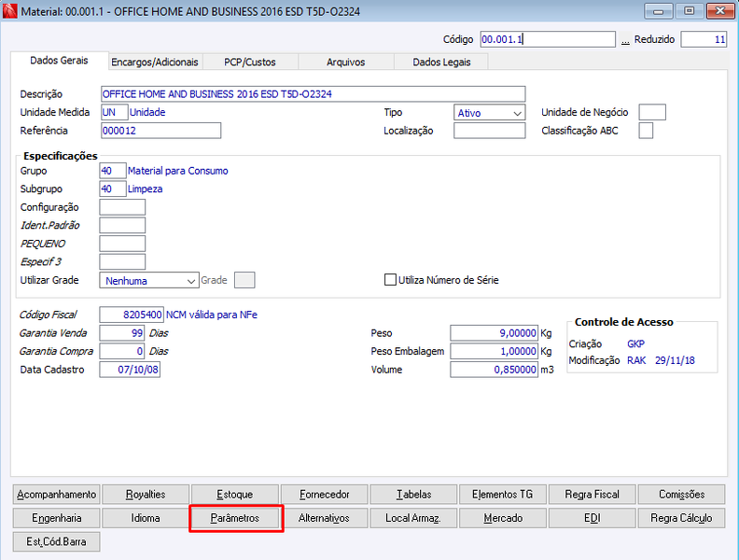Toggle Utiliza Número de Série checkbox
This screenshot has height=560, width=739.
pyautogui.click(x=390, y=280)
